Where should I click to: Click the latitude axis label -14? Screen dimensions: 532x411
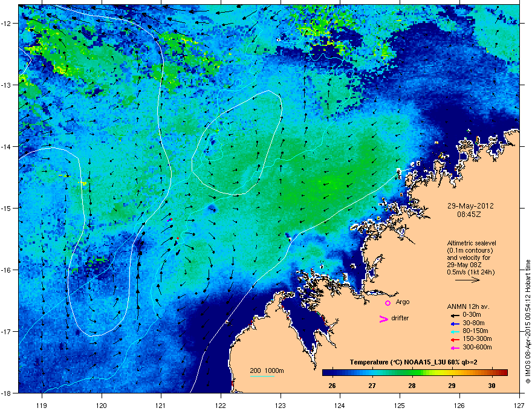pyautogui.click(x=7, y=146)
